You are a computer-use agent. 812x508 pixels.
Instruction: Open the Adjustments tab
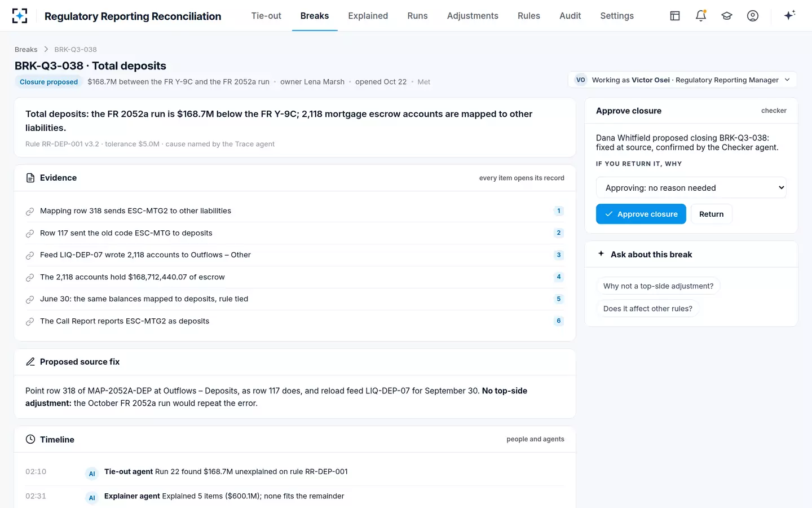[473, 16]
